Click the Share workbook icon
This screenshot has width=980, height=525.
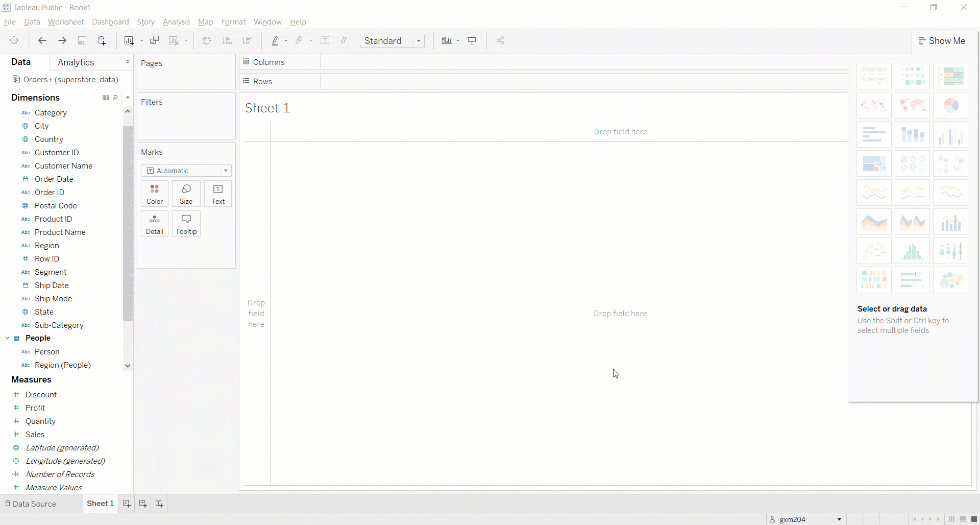click(x=500, y=41)
